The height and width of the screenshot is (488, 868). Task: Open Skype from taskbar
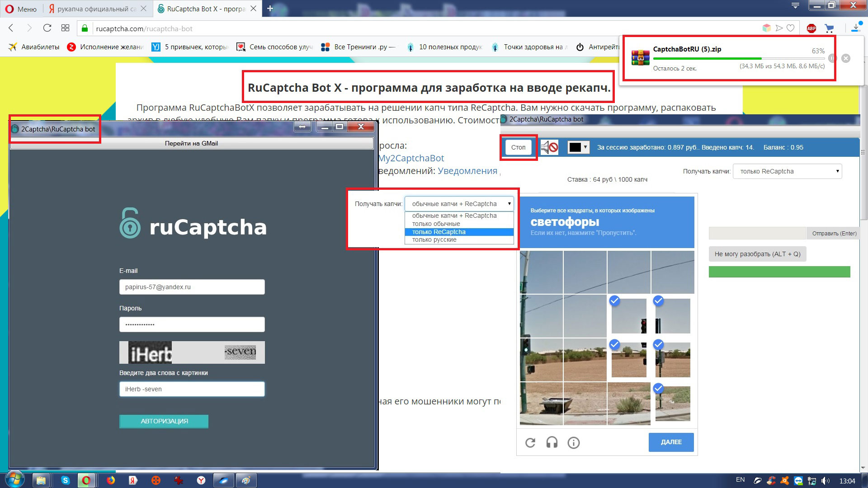[66, 480]
